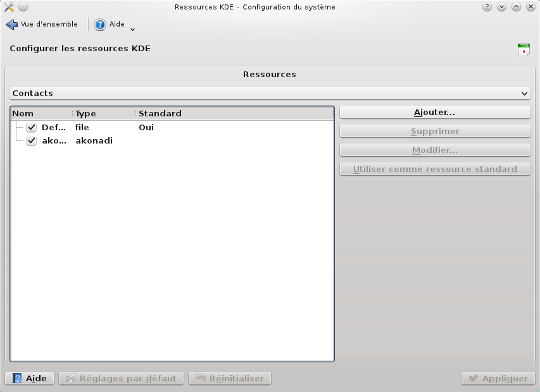Click the 'akonadi' type cell
Screen dimensions: 540x392
coord(94,140)
